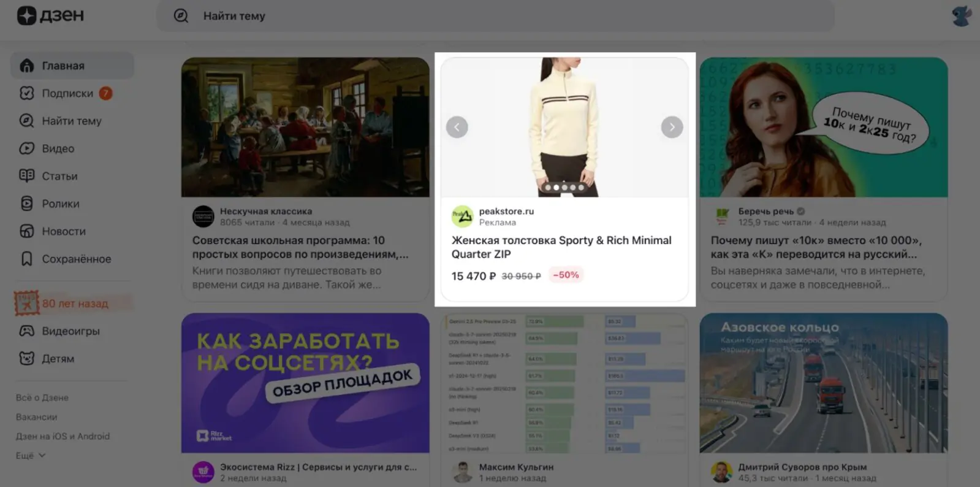
Task: Click the Нескучная классика channel avatar
Action: pyautogui.click(x=203, y=217)
